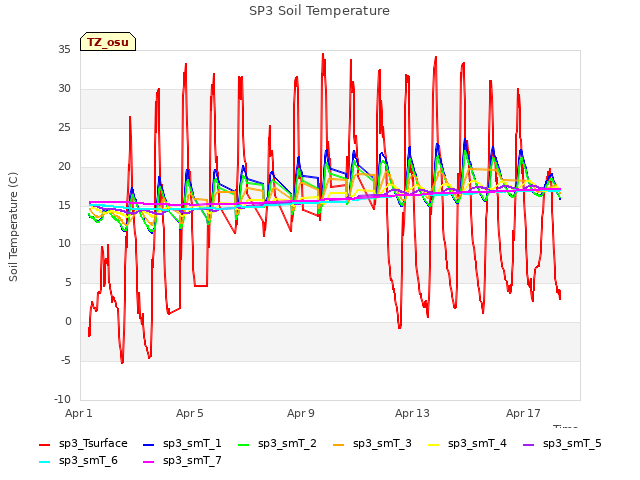Screen dimensions: 640x480
Task: Click the 30 y-axis tick label
Action: coord(64,89)
